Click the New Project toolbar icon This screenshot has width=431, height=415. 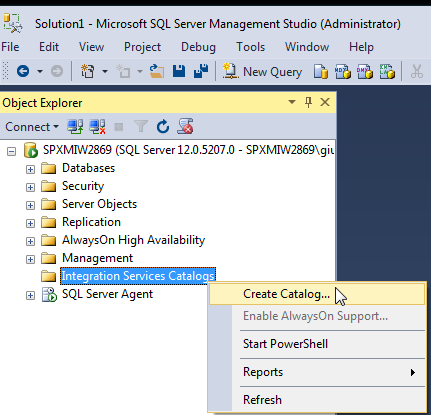tap(87, 71)
